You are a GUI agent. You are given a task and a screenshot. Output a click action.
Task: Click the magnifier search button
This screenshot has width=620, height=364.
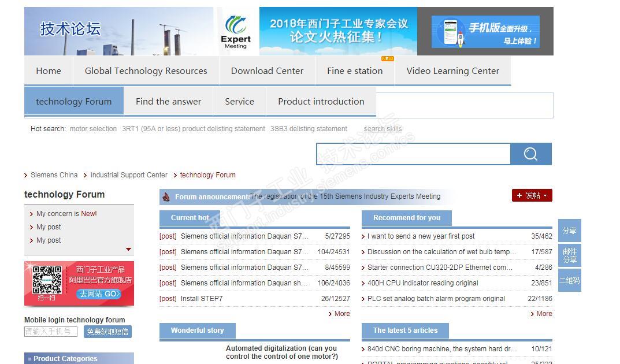(x=530, y=154)
